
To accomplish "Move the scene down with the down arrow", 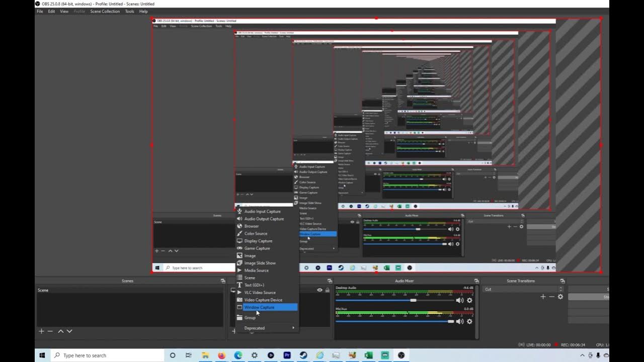I will point(69,331).
